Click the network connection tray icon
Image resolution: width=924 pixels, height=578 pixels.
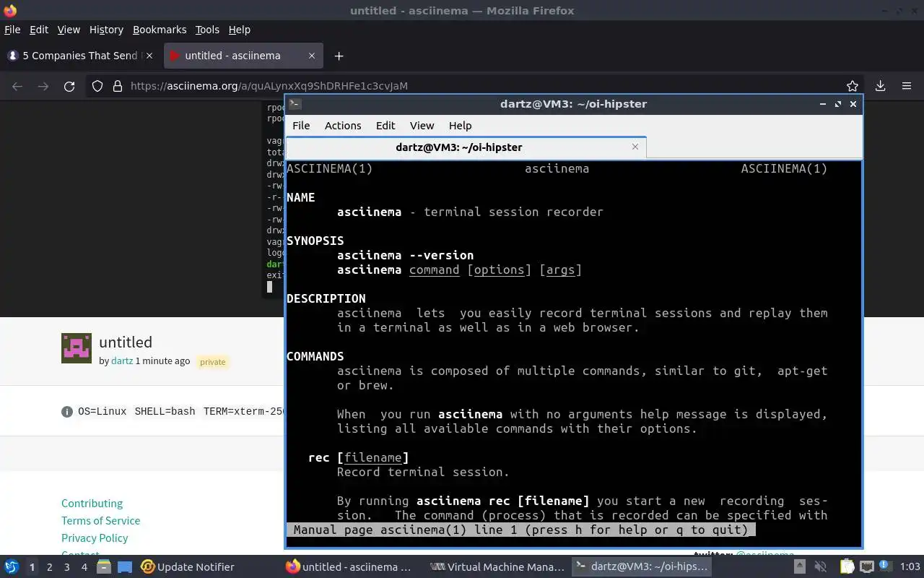point(867,567)
